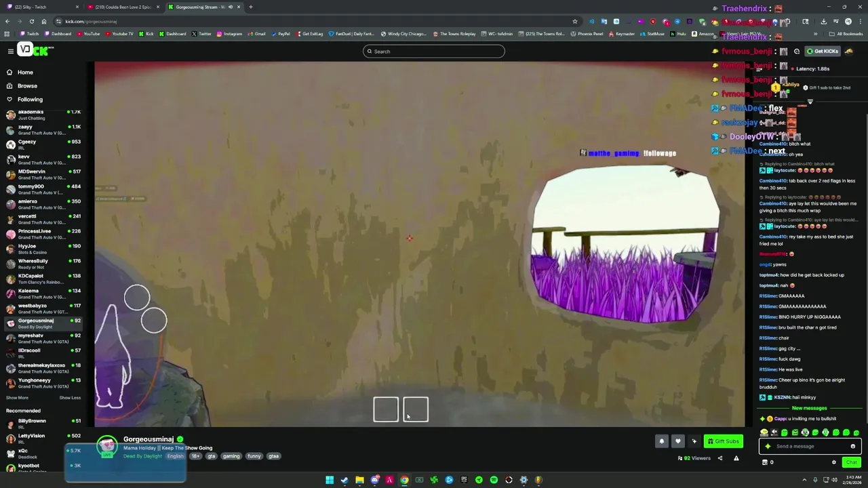Click the English language tag

176,456
